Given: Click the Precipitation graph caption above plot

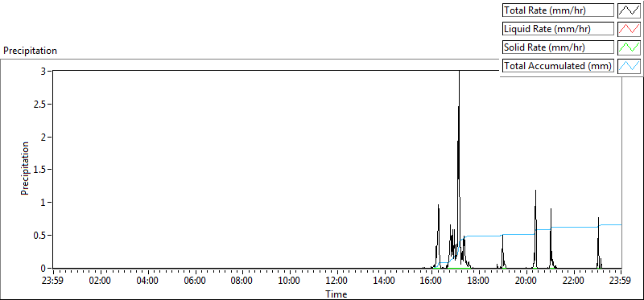Looking at the screenshot, I should [30, 51].
